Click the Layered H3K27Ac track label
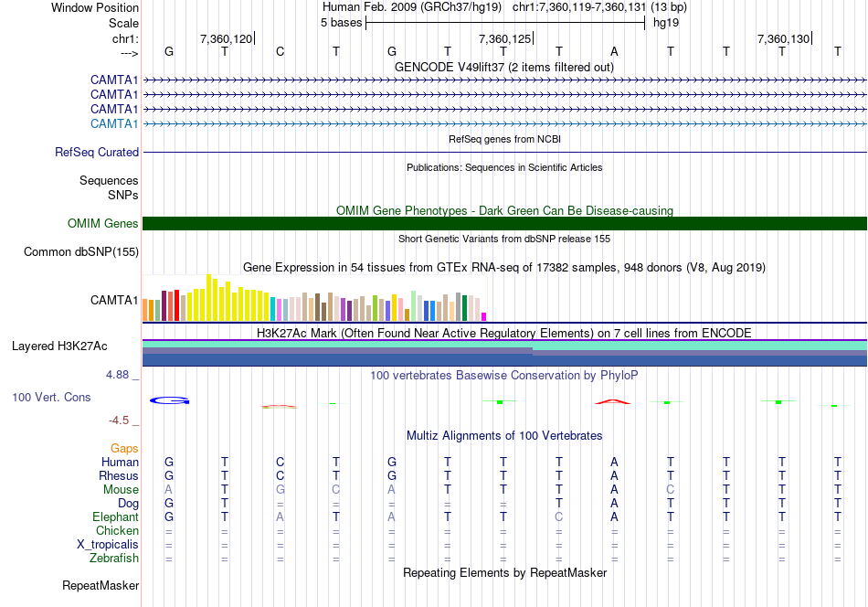Screen dimensions: 868x607 tap(59, 346)
